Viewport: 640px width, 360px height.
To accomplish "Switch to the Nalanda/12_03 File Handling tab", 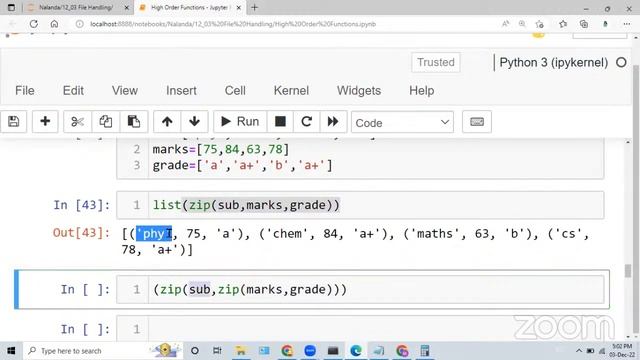I will (76, 7).
